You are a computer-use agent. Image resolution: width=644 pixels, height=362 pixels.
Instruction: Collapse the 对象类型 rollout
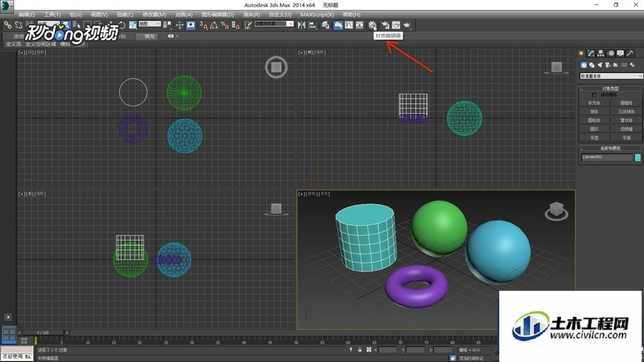tap(610, 88)
